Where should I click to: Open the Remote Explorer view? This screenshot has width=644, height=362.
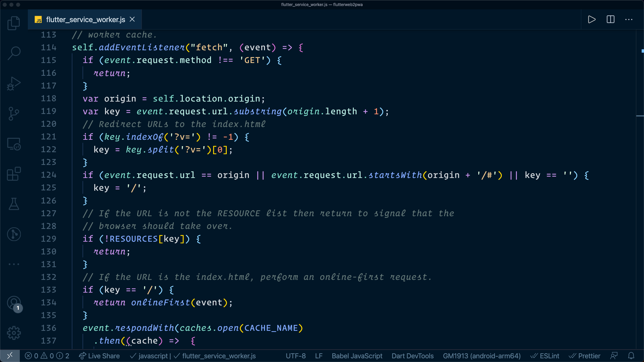14,144
